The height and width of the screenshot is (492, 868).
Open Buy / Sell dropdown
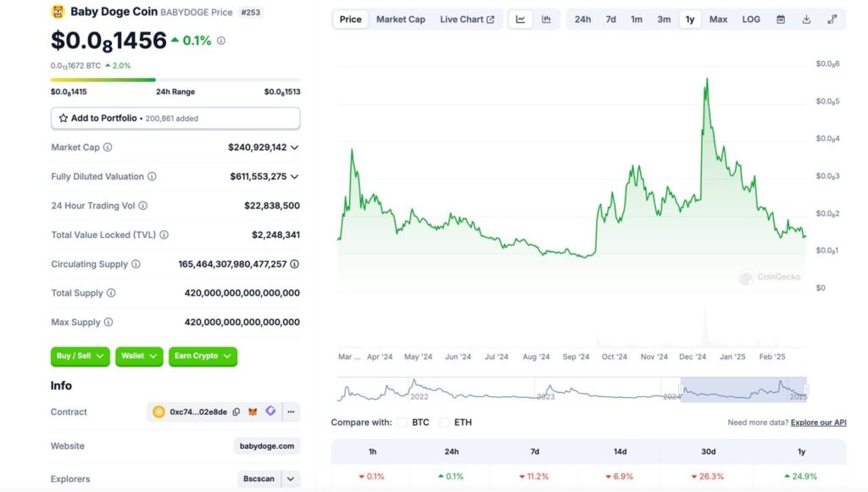click(x=81, y=356)
